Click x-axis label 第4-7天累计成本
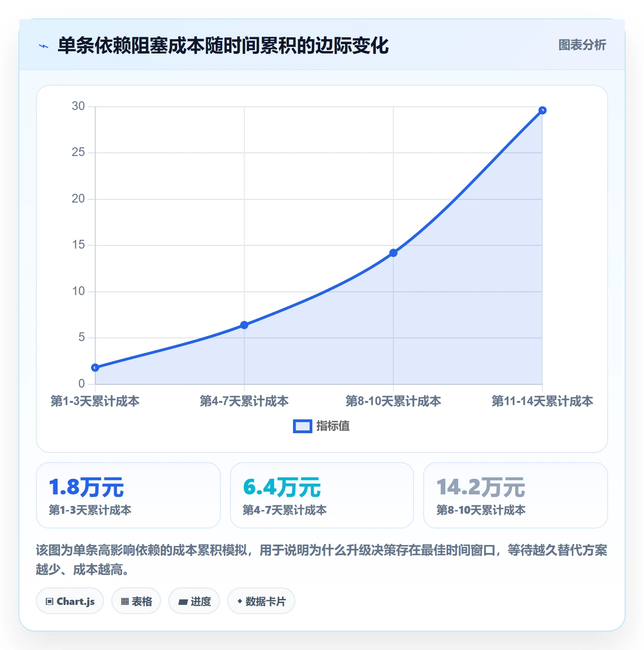 (244, 401)
